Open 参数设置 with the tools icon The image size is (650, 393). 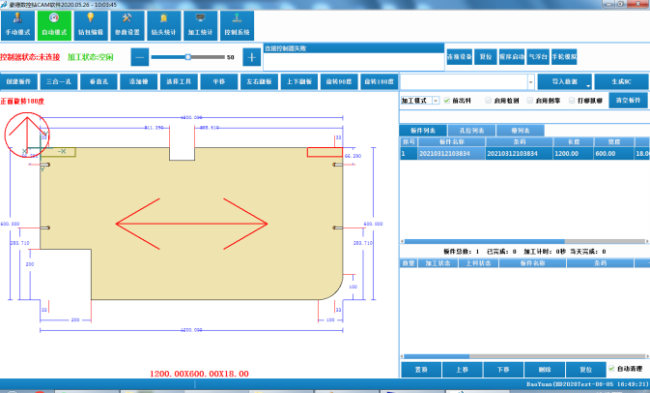point(127,26)
